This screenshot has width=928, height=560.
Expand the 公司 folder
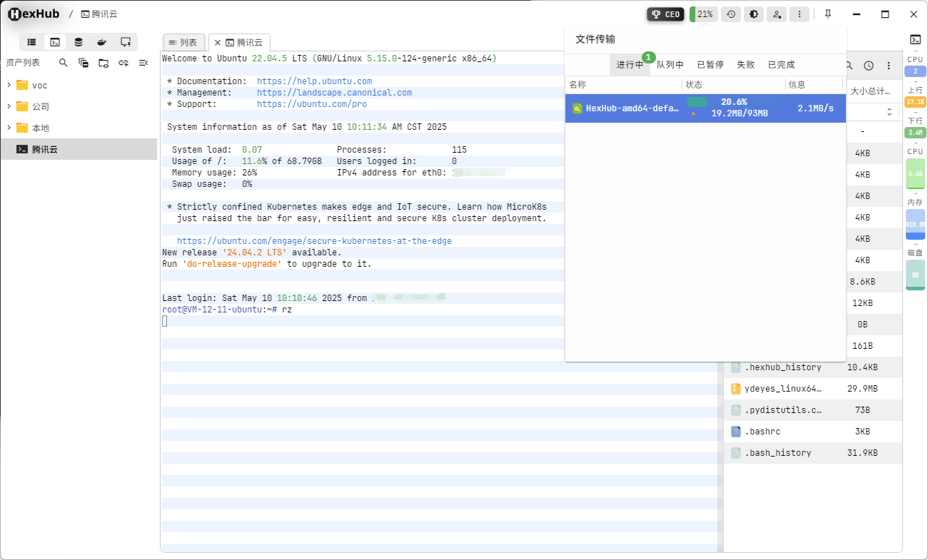point(9,106)
